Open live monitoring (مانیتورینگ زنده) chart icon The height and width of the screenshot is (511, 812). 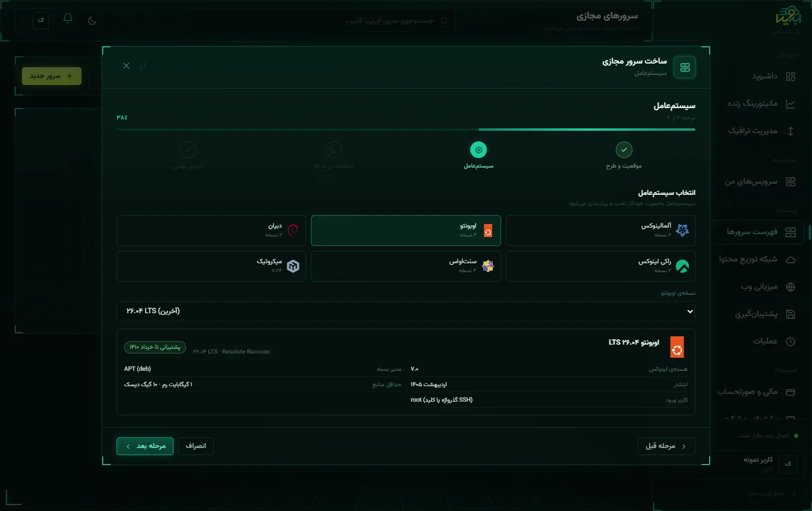pos(791,104)
